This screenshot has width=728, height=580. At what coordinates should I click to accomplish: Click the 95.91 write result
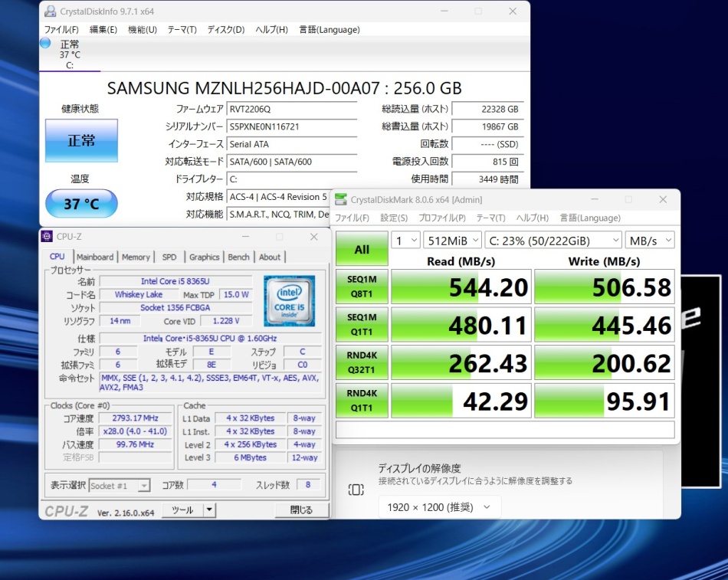[x=605, y=401]
